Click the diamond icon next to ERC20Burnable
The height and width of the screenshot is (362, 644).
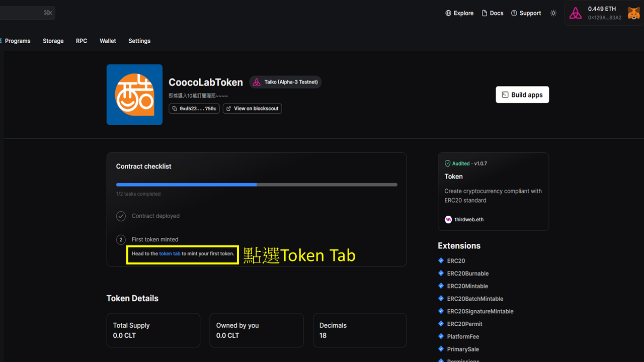(441, 273)
